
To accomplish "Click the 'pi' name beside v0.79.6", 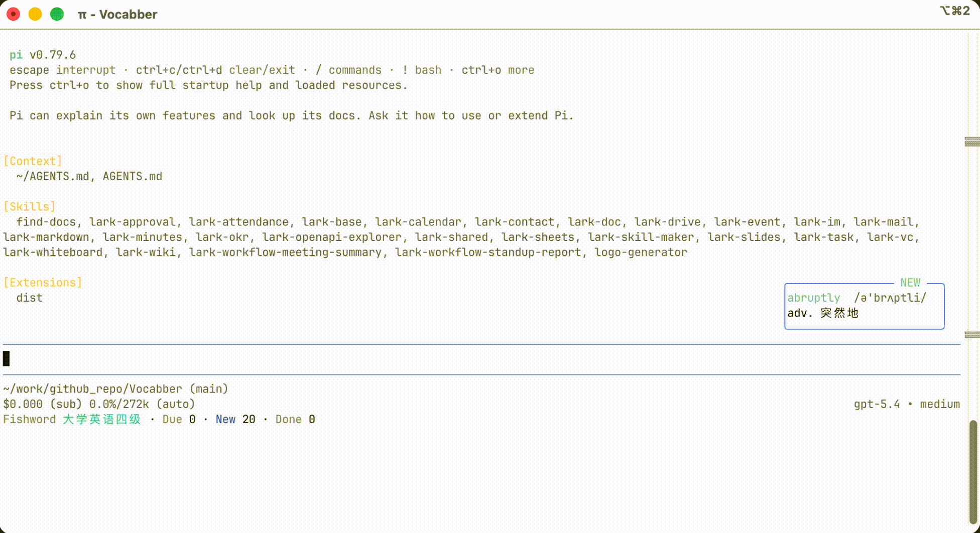I will (16, 55).
